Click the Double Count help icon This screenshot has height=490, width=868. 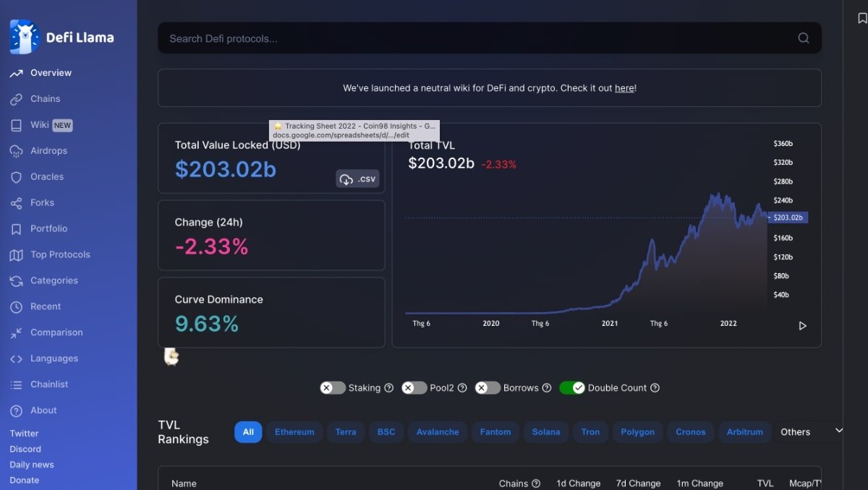[655, 388]
